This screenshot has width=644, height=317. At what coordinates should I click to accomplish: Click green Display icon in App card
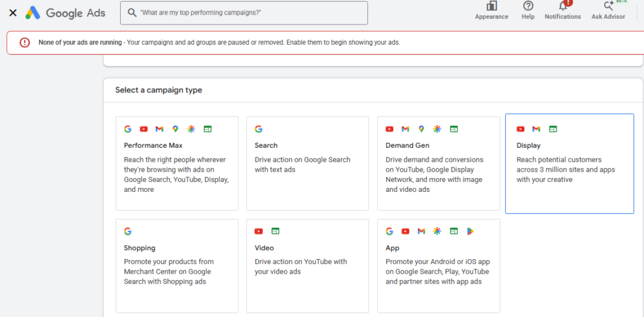pyautogui.click(x=453, y=231)
